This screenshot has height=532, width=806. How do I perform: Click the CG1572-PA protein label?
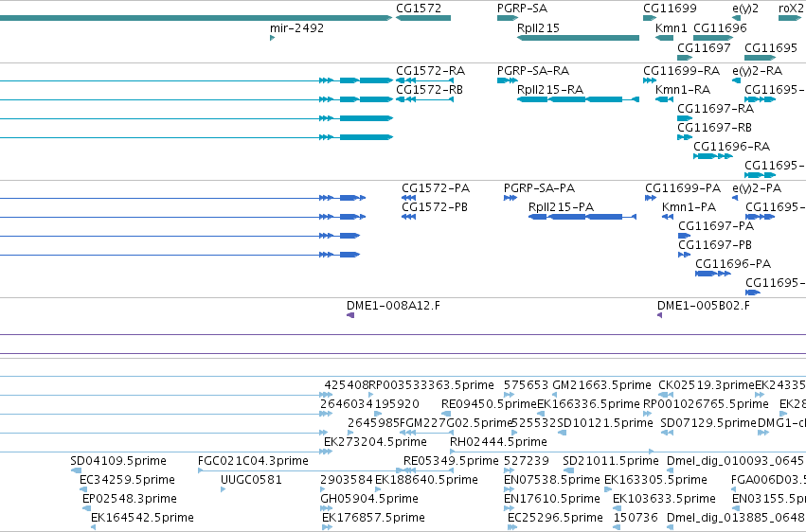436,188
